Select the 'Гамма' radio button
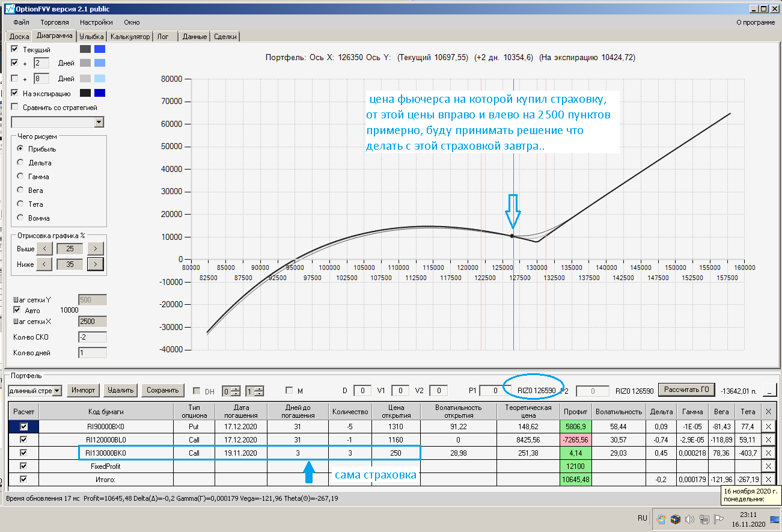This screenshot has height=532, width=782. pyautogui.click(x=20, y=176)
